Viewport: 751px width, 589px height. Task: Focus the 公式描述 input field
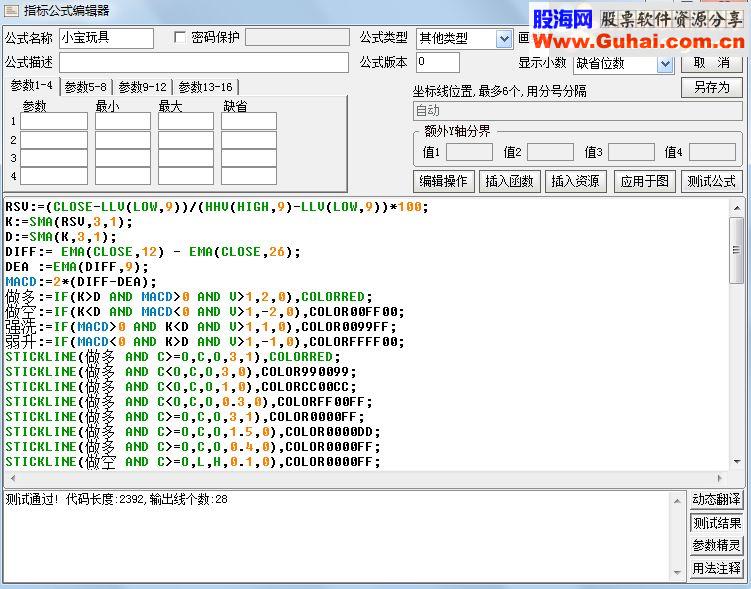[x=204, y=63]
